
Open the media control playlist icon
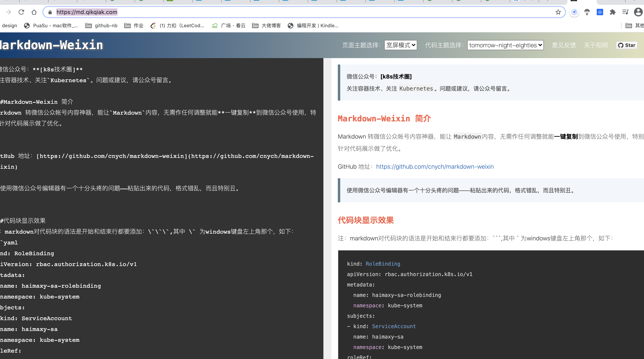tap(625, 12)
